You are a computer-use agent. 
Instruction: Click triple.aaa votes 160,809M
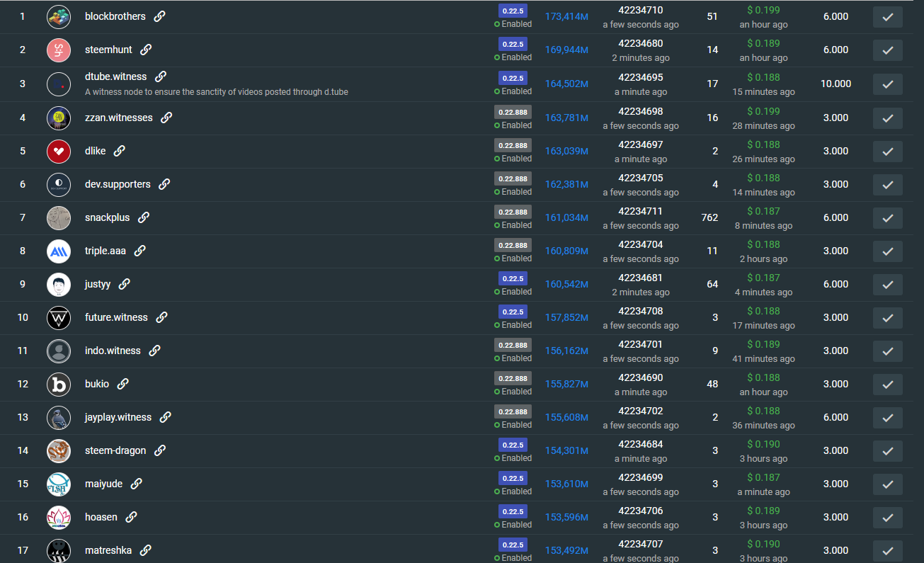(x=566, y=251)
